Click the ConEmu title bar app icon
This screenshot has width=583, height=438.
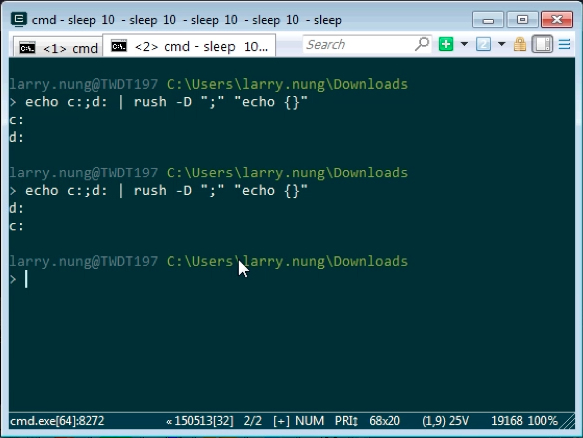pos(19,19)
